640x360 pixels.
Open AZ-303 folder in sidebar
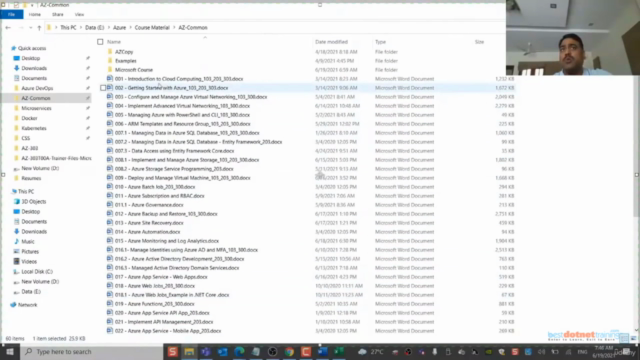tap(29, 148)
